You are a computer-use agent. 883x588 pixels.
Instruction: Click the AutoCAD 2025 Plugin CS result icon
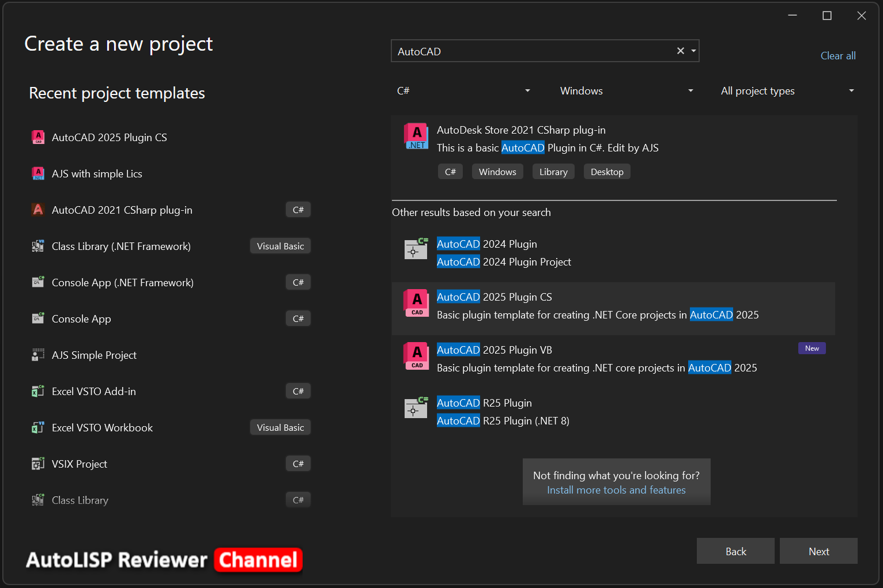(416, 303)
